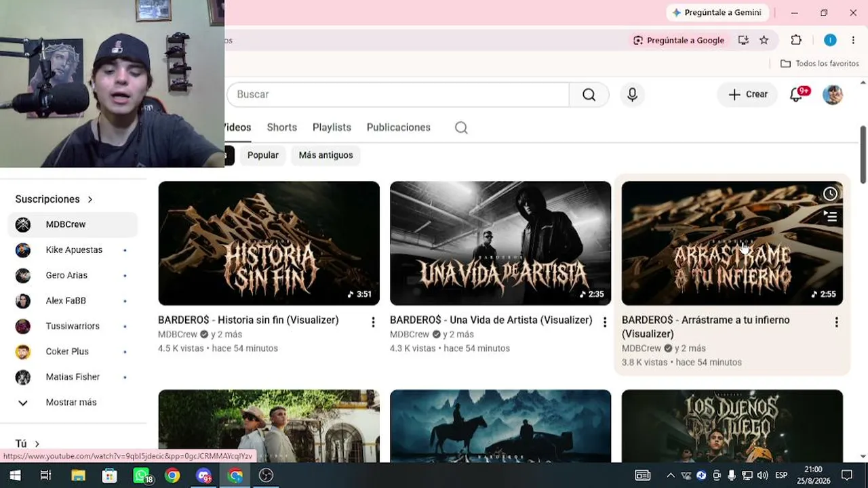Click Pregúntale a Google in address bar
Screen dimensions: 868x488
point(679,41)
